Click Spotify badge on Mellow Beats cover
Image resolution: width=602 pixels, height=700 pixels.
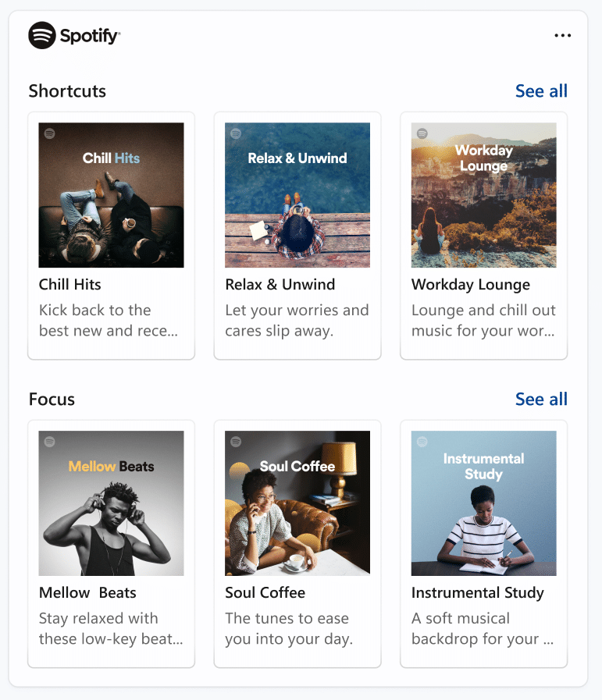pos(49,442)
